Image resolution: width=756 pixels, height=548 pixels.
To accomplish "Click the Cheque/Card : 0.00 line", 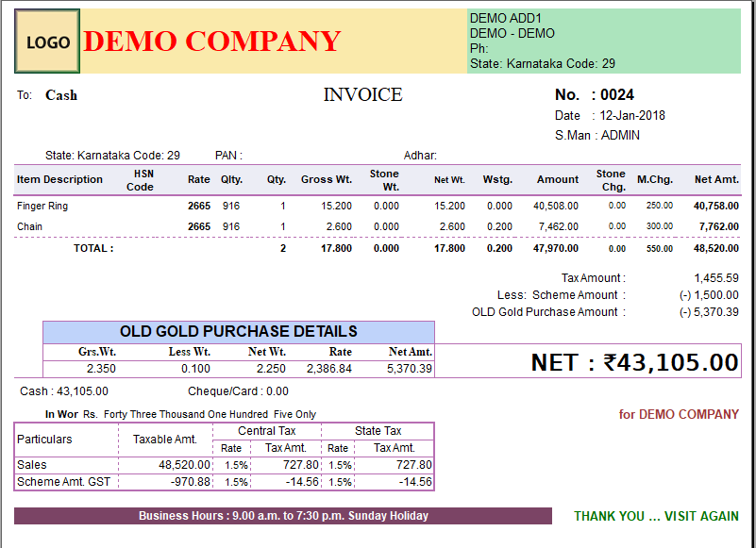I will (x=238, y=391).
